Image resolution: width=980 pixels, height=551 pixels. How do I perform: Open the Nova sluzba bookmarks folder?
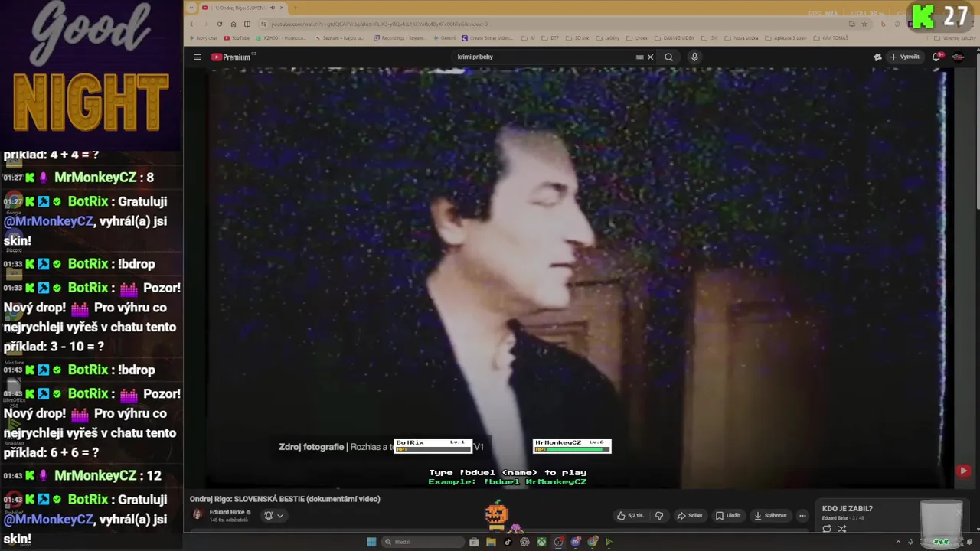[x=740, y=38]
